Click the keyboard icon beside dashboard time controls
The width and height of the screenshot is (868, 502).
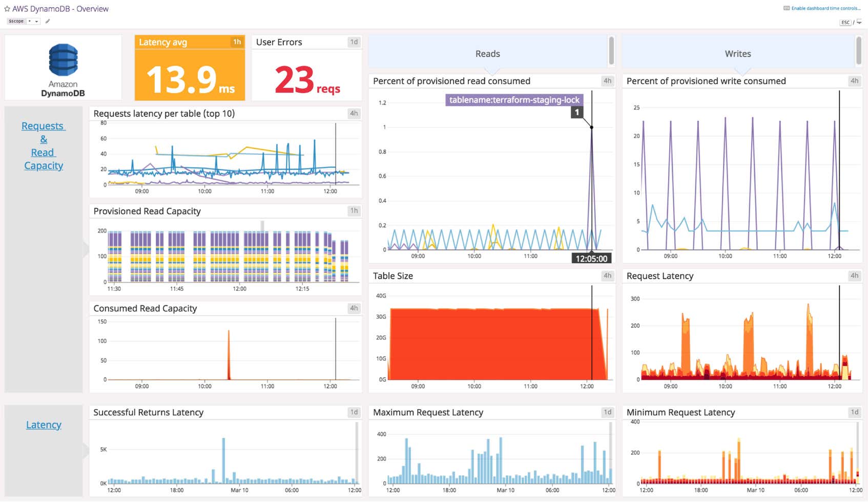786,8
